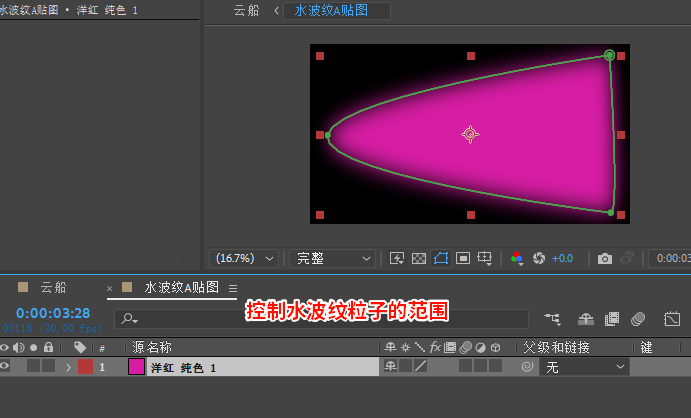Open the 完整 resolution dropdown

(x=332, y=259)
